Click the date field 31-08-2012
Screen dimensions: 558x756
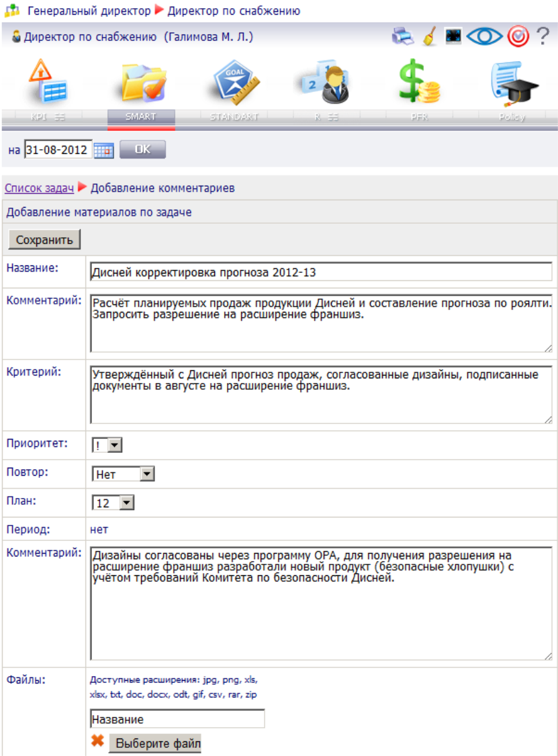coord(58,150)
